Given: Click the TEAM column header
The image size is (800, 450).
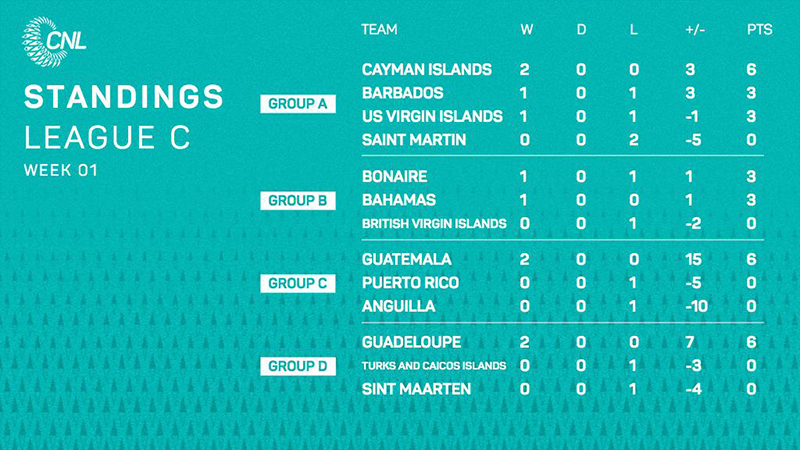Looking at the screenshot, I should coord(379,30).
